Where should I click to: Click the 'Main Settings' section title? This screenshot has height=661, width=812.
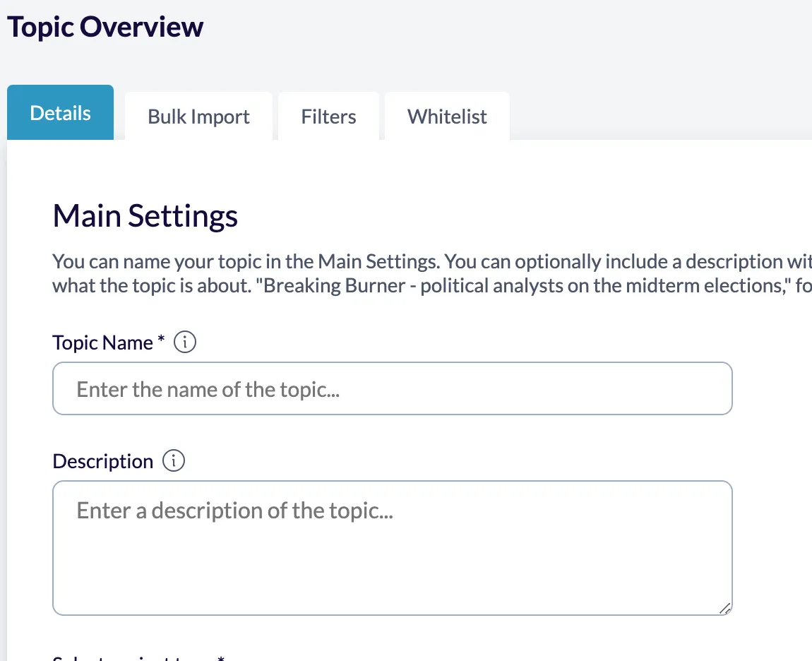pos(144,215)
